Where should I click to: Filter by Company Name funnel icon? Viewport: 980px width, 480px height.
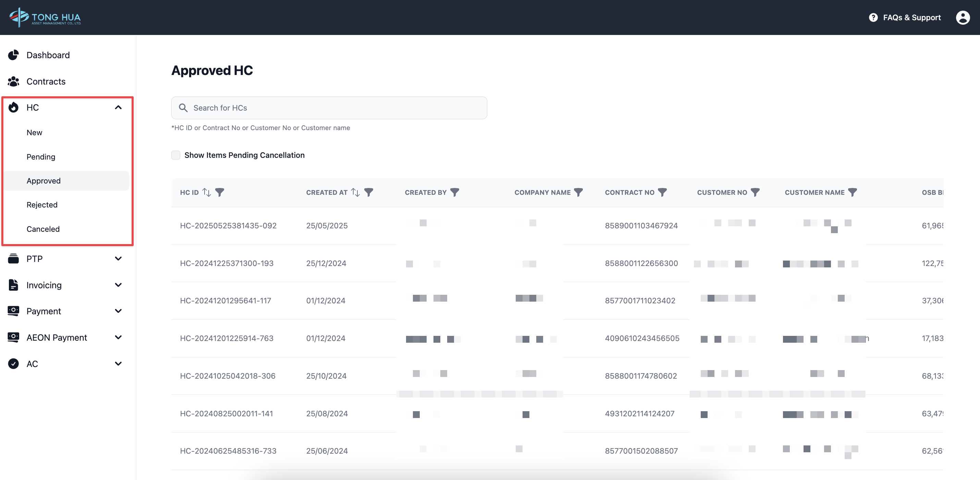tap(578, 192)
